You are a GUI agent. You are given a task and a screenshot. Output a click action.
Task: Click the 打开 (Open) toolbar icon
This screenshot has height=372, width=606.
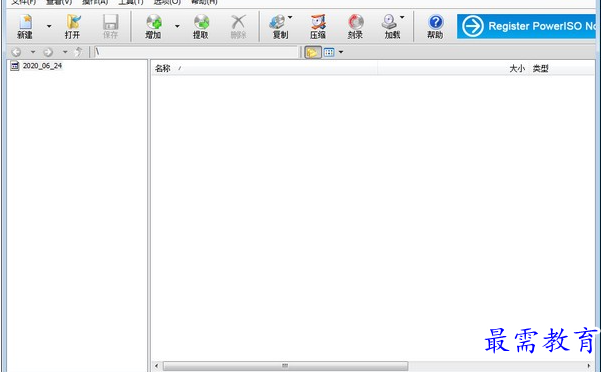pos(73,26)
